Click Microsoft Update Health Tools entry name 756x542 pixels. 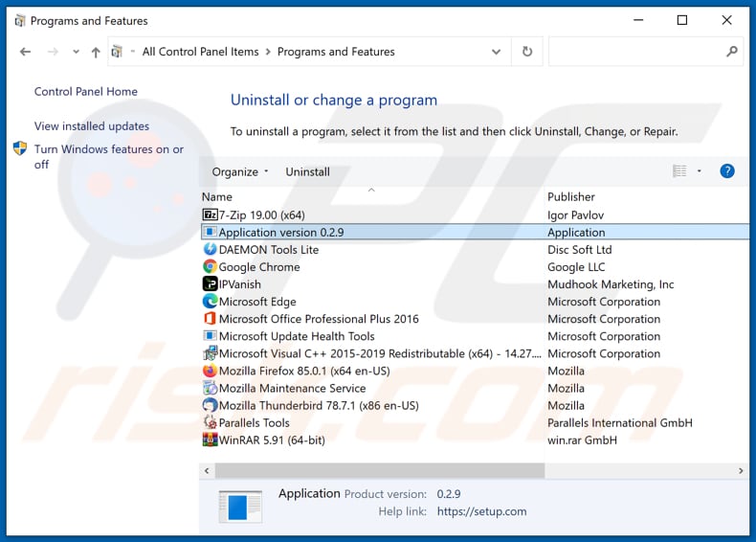tap(297, 336)
